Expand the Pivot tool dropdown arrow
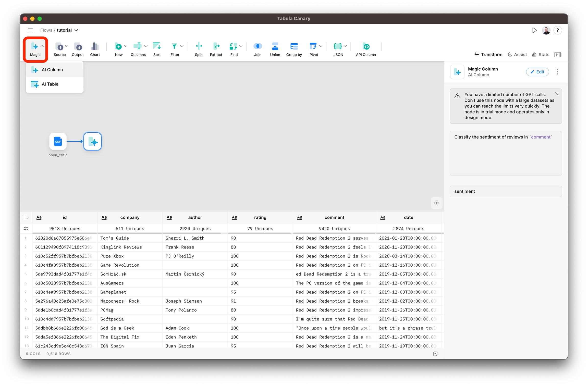 (x=321, y=46)
